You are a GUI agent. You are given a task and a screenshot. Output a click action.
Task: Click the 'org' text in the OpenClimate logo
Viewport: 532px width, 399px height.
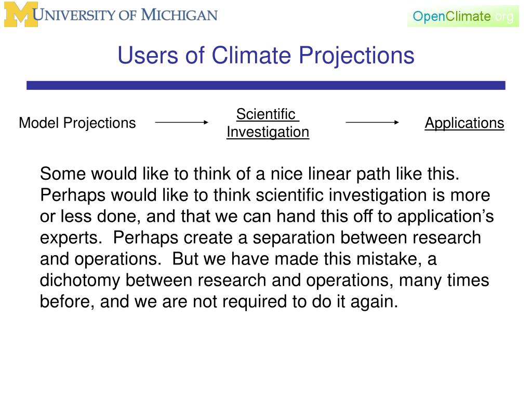pyautogui.click(x=504, y=16)
